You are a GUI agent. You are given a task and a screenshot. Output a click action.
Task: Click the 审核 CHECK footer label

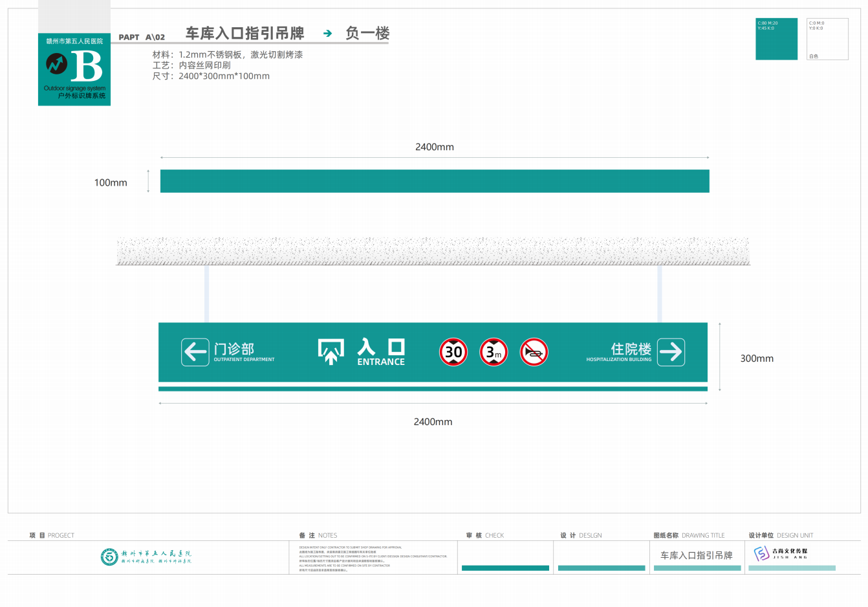click(485, 535)
